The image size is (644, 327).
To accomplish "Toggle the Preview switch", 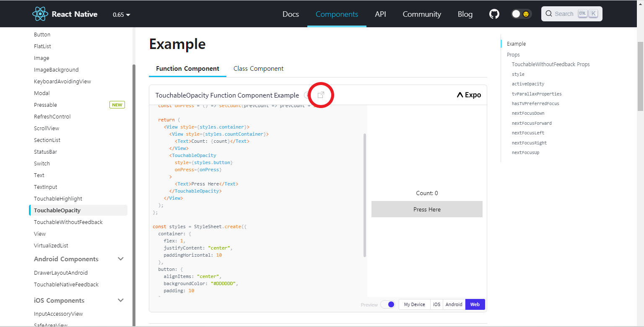I will [388, 304].
